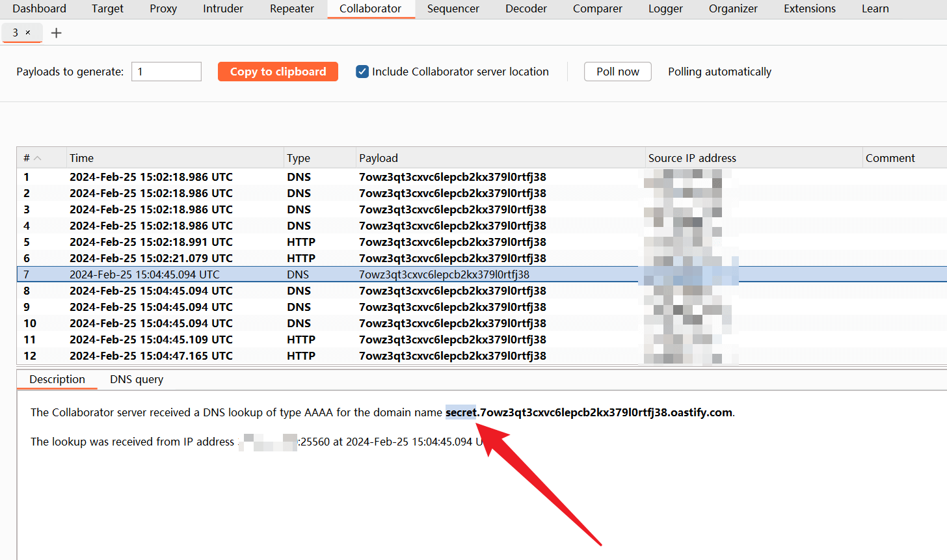947x560 pixels.
Task: Click the payload cell of interaction 6
Action: tap(453, 258)
